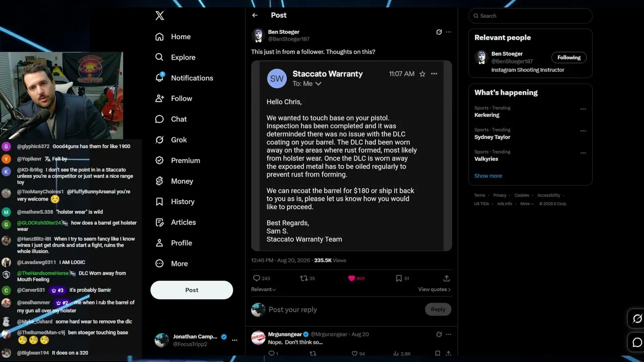Open the floating chat bubble button

click(x=637, y=343)
